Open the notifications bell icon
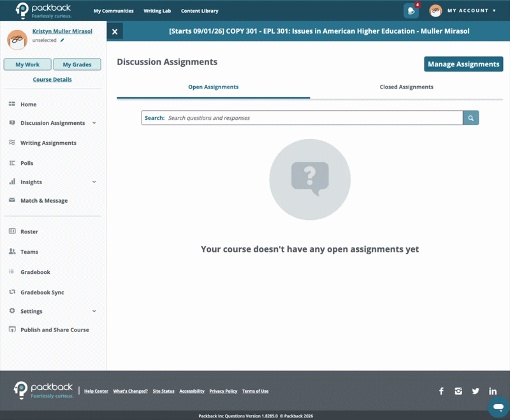The height and width of the screenshot is (420, 510). [411, 11]
